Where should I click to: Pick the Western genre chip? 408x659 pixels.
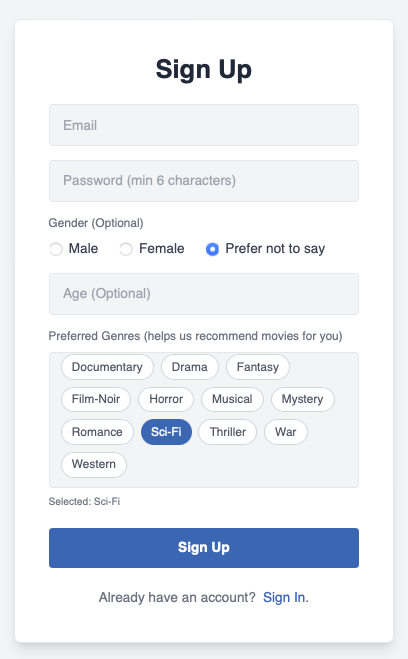pos(94,464)
